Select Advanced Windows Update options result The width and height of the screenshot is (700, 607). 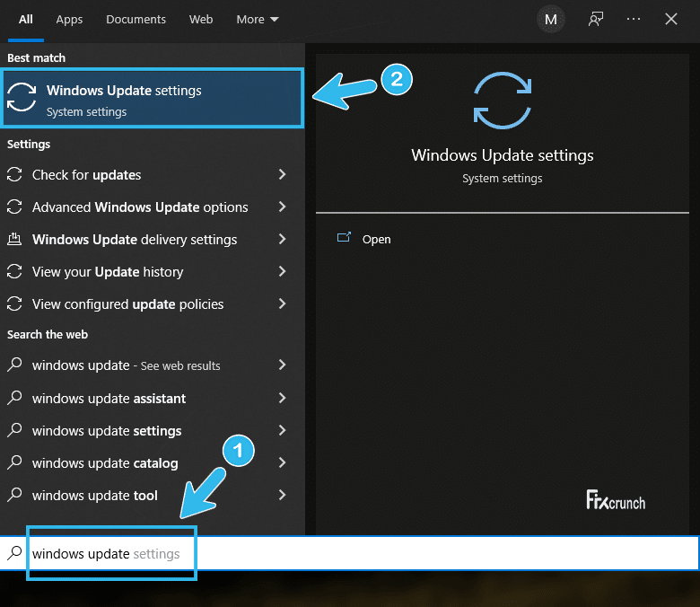coord(153,207)
